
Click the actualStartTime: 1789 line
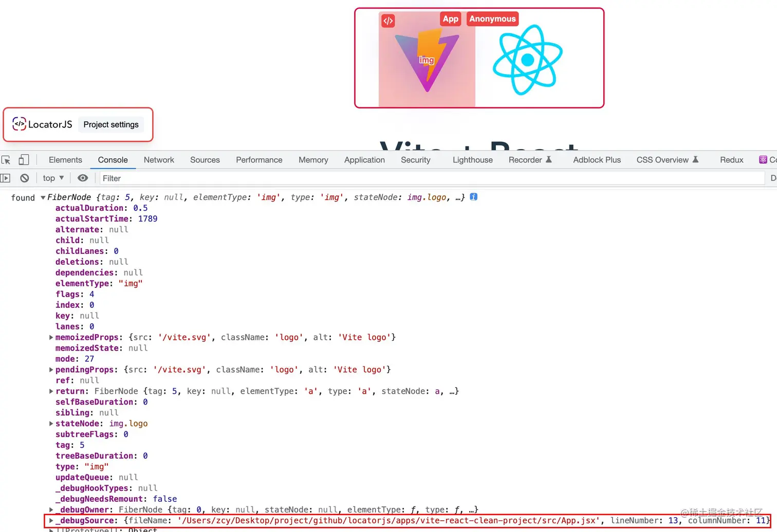pos(106,219)
